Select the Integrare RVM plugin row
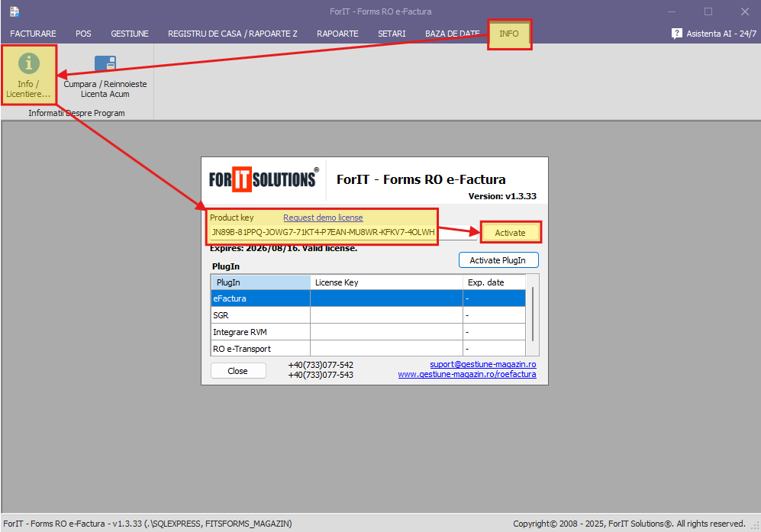The width and height of the screenshot is (761, 532). (368, 332)
